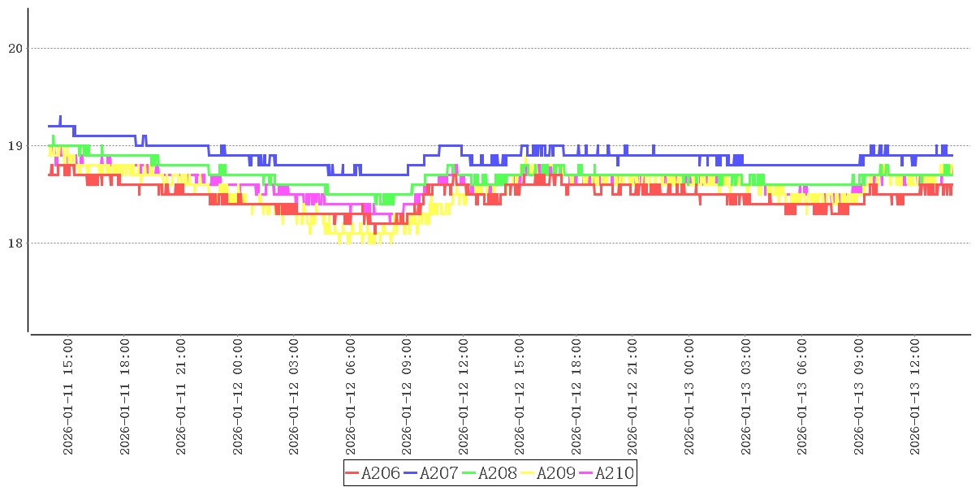The height and width of the screenshot is (487, 980).
Task: Click the 2026-01-12 18:00 axis label
Action: [x=577, y=397]
